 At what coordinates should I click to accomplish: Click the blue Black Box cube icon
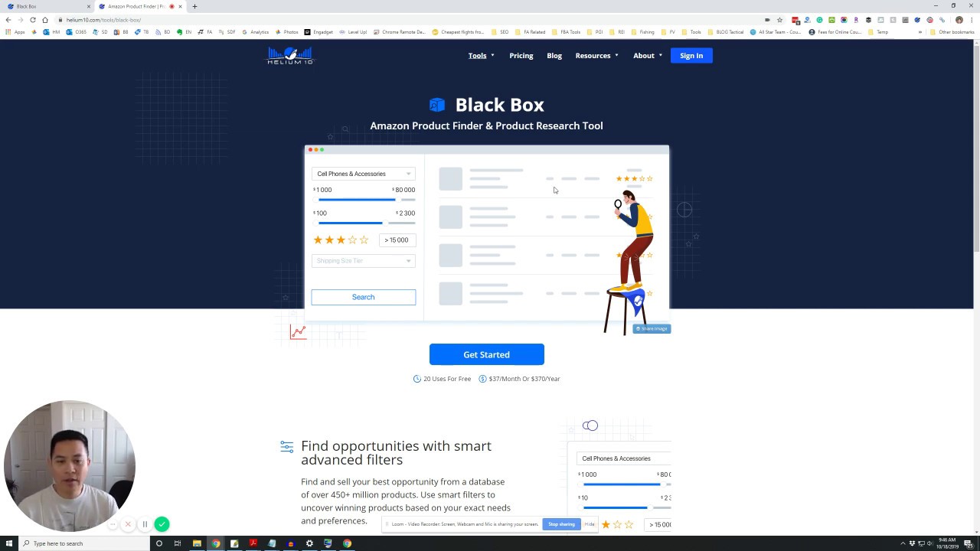point(436,105)
